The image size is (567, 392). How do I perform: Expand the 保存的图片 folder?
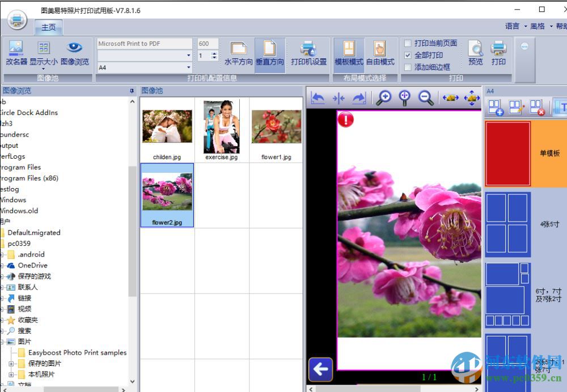pyautogui.click(x=11, y=364)
